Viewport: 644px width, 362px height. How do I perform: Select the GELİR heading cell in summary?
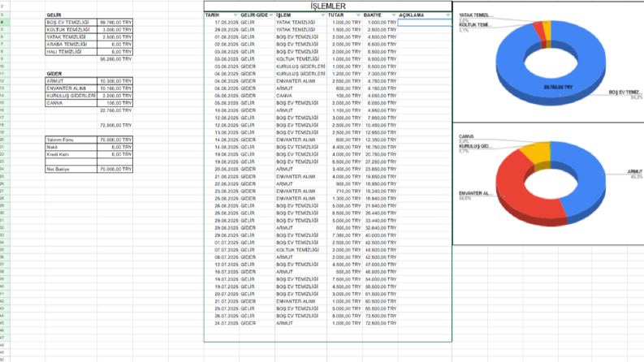click(x=71, y=15)
